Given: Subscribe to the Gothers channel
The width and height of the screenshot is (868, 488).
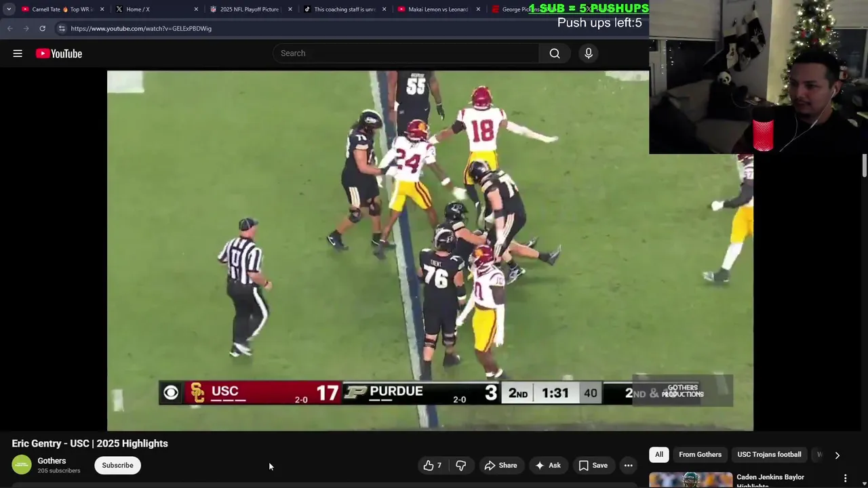Looking at the screenshot, I should 117,466.
